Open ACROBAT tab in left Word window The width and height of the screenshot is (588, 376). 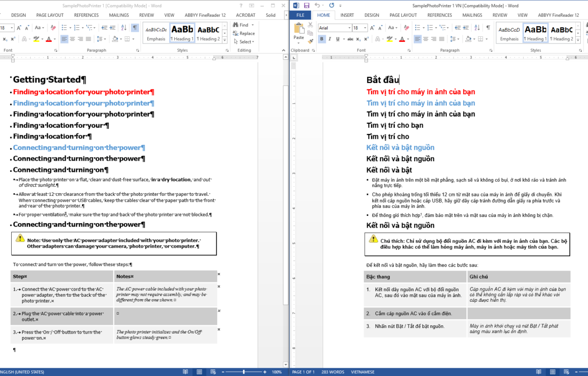[x=245, y=15]
